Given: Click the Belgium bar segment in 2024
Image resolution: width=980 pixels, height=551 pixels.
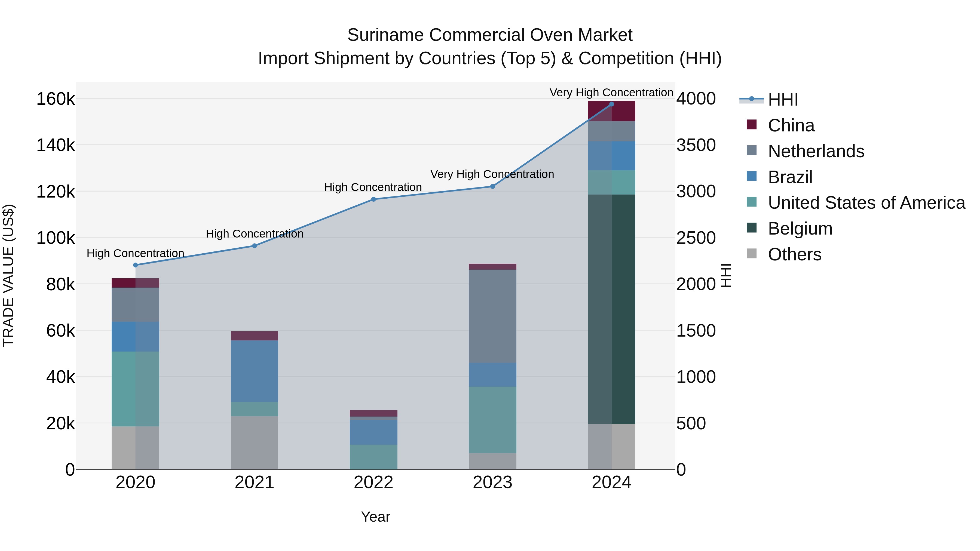Looking at the screenshot, I should coord(611,309).
